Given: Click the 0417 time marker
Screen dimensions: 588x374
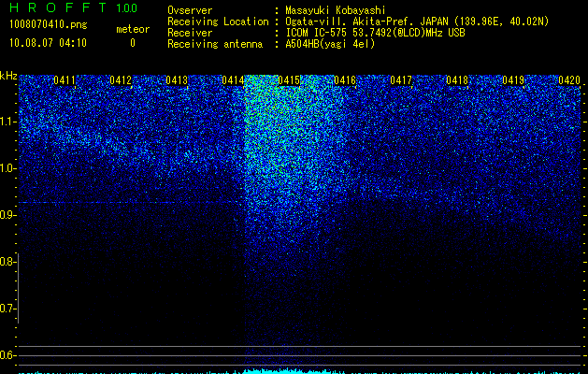Looking at the screenshot, I should click(x=401, y=80).
